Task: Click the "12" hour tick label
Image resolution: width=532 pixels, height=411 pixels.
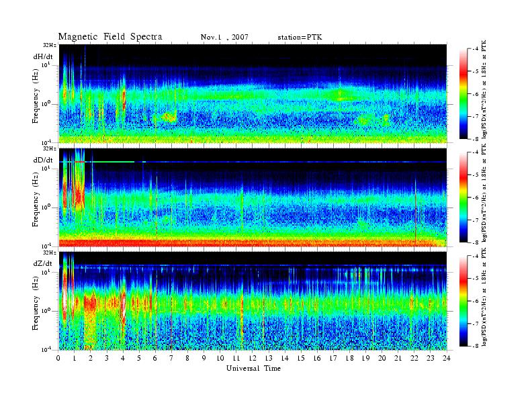Action: click(253, 358)
